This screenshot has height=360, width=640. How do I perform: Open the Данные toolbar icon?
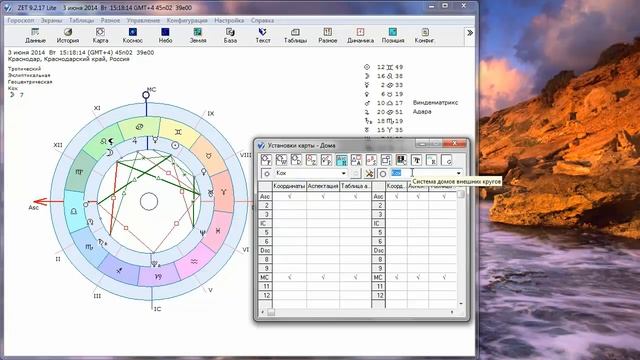point(35,36)
